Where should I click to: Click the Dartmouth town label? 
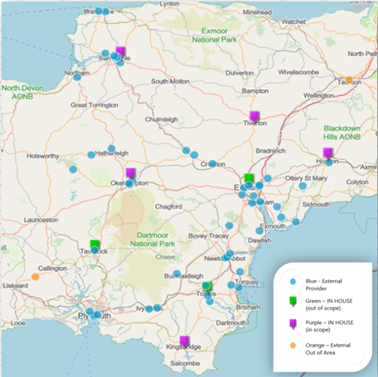[231, 323]
